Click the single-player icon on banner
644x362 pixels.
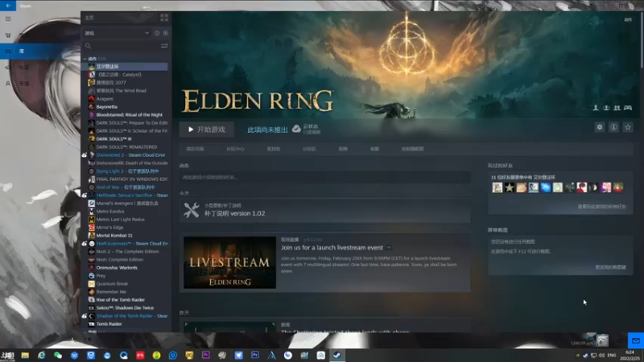tap(596, 108)
